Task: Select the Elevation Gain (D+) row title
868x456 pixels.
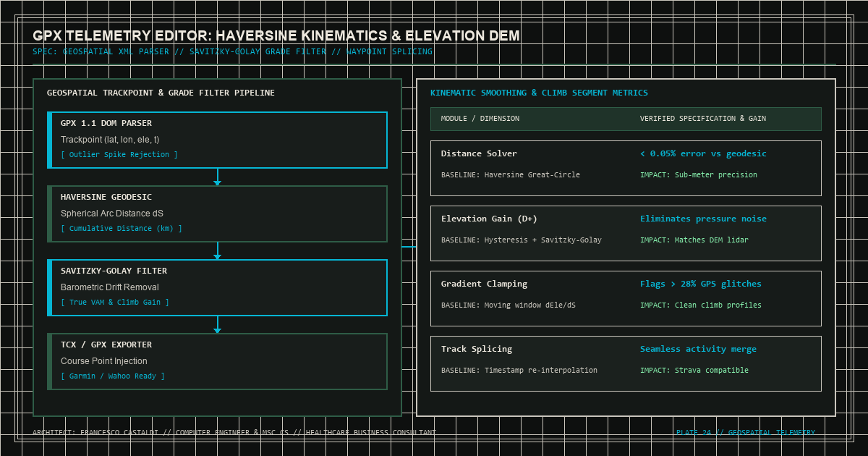Action: 489,219
